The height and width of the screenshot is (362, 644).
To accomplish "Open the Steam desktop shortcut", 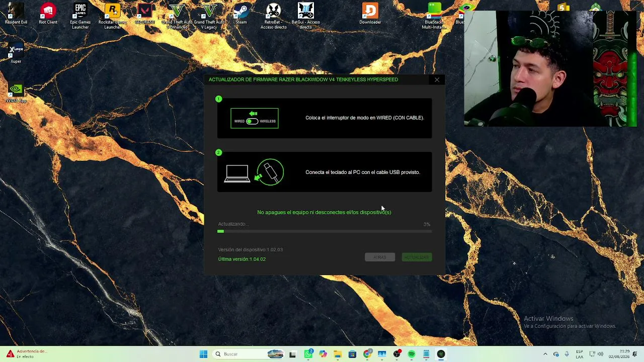I will click(241, 14).
